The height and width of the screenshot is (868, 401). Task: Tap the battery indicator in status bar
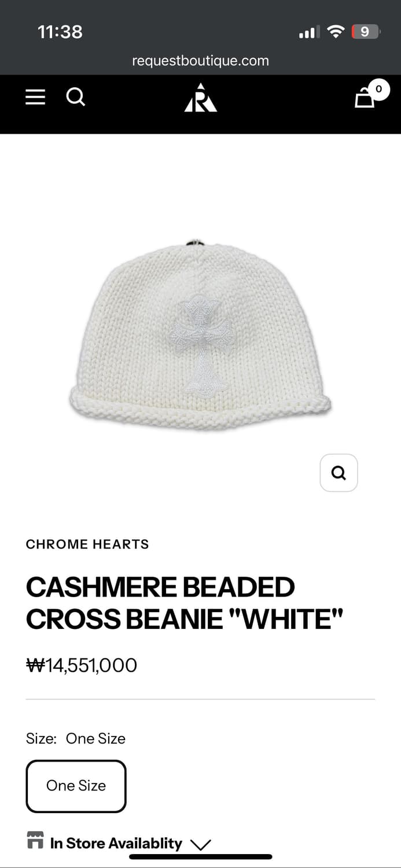(366, 32)
